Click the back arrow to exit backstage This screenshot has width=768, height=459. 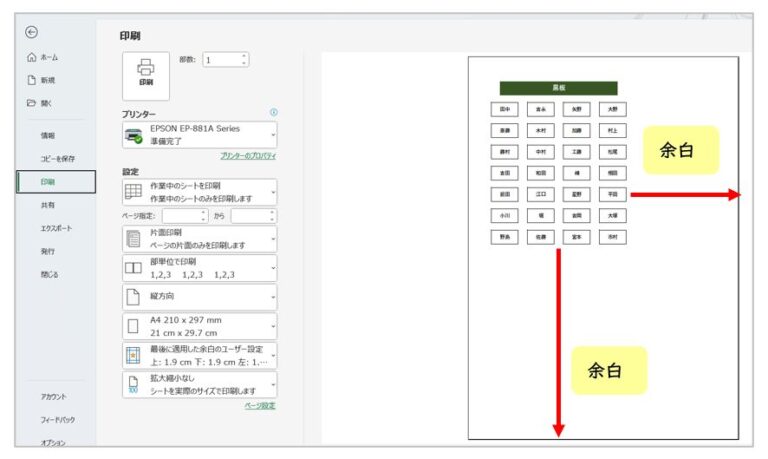32,33
